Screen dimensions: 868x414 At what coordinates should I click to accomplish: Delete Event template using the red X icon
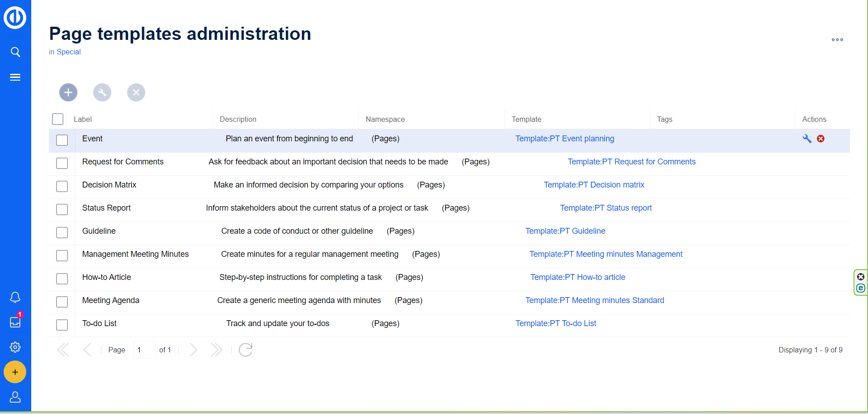pos(820,139)
